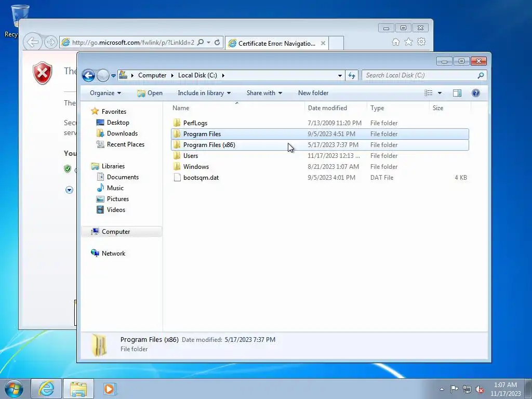Sort by the Name column header
Screen dimensions: 532x399
coord(237,108)
